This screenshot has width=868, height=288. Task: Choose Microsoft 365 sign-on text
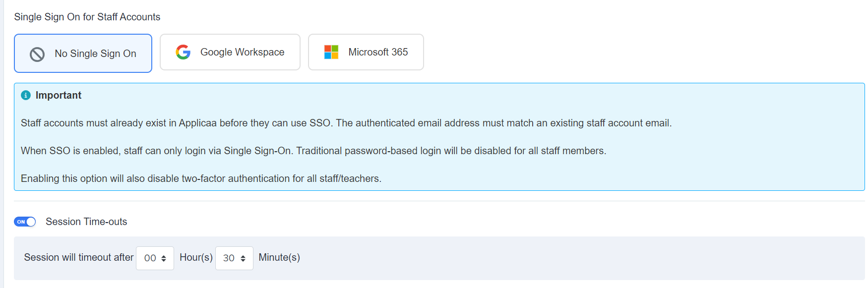378,52
